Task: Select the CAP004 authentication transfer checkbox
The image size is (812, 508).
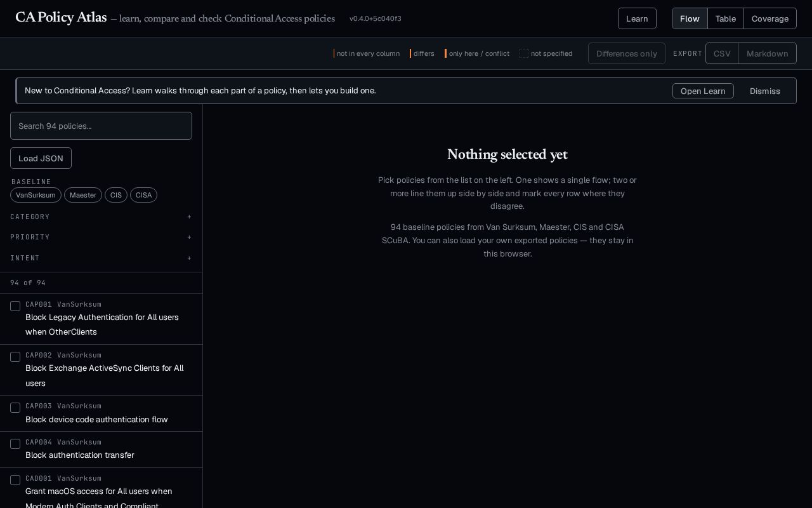Action: (x=15, y=444)
